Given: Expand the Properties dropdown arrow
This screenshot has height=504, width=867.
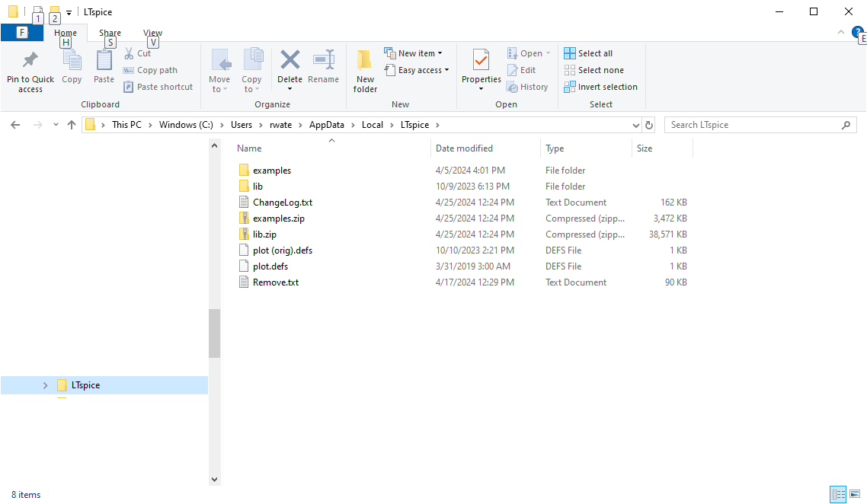Looking at the screenshot, I should click(481, 89).
